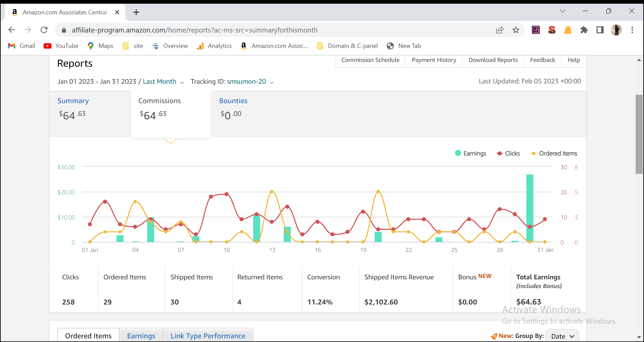The width and height of the screenshot is (644, 342).
Task: Open the YouTube bookmark
Action: [61, 46]
